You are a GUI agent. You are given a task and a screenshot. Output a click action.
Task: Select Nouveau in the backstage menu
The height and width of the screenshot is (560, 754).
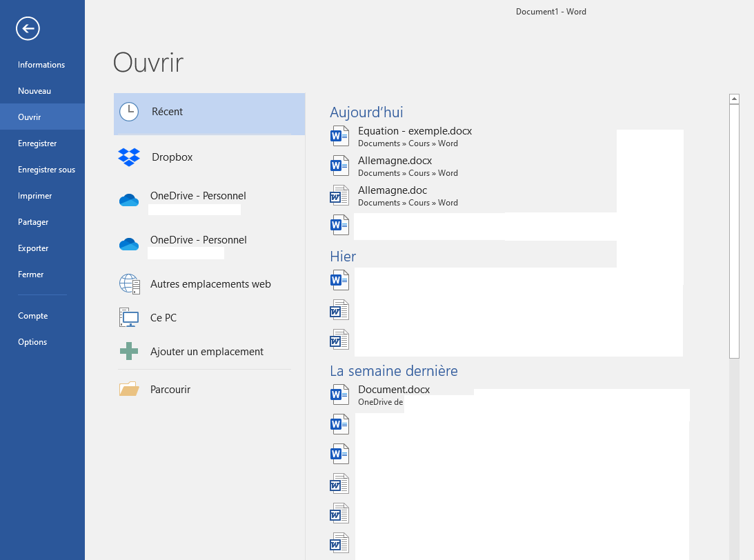click(x=34, y=91)
